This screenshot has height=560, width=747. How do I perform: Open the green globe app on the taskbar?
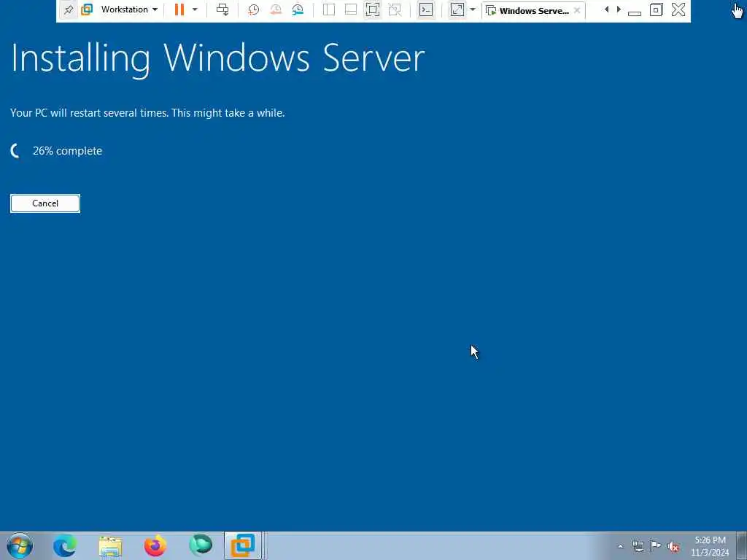201,545
